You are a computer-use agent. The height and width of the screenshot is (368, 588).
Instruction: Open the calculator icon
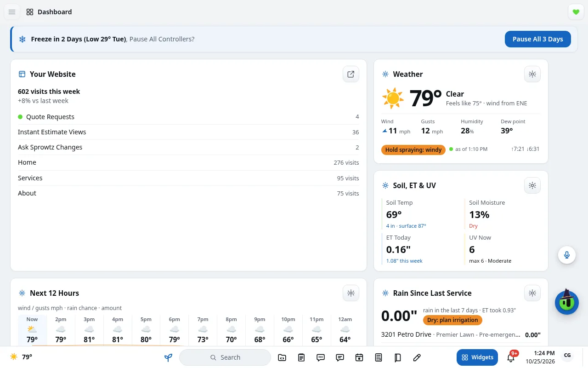(379, 357)
